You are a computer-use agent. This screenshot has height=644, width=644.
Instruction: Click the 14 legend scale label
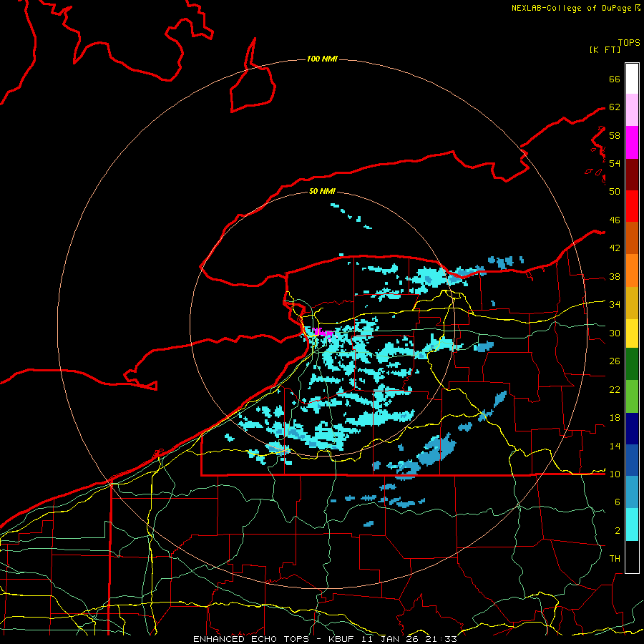click(615, 446)
